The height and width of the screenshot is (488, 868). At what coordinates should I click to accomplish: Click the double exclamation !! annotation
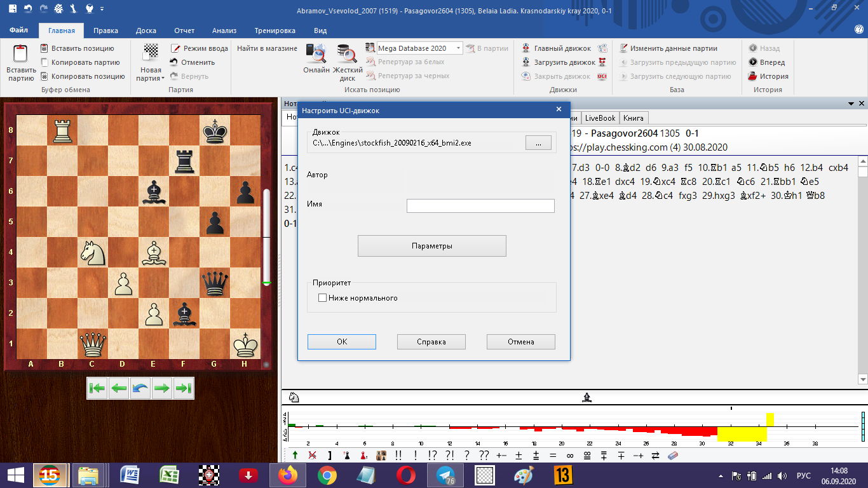click(398, 455)
